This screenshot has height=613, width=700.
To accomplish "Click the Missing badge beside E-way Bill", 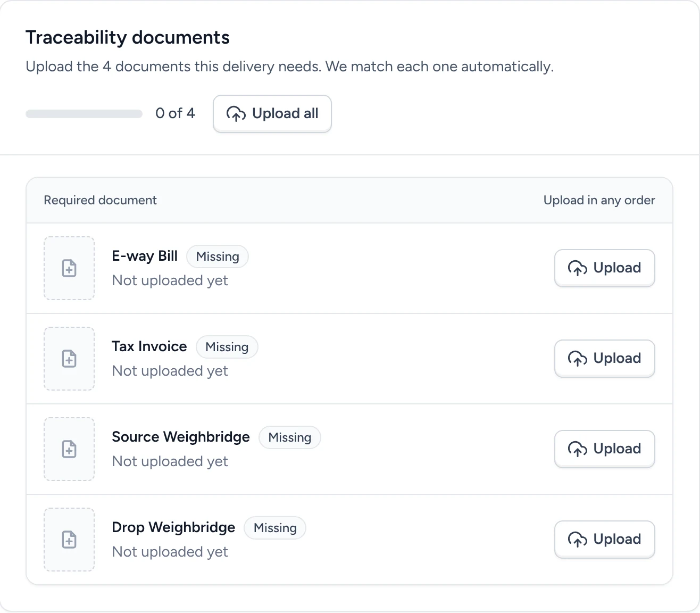I will pos(218,256).
